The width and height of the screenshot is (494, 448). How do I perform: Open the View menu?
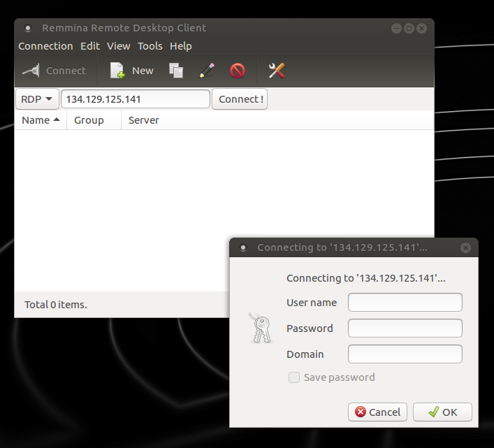pyautogui.click(x=119, y=46)
